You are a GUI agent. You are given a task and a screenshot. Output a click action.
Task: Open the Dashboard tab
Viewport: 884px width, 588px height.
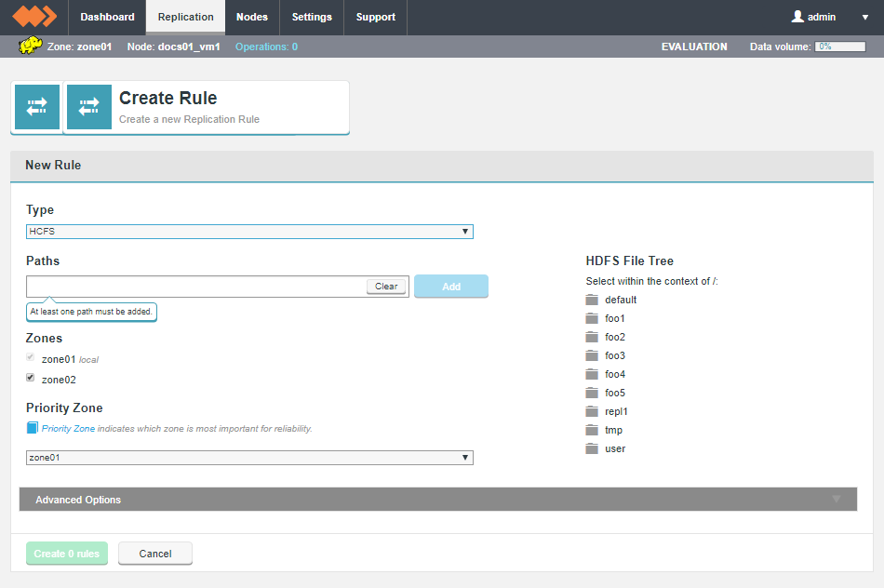pos(107,17)
